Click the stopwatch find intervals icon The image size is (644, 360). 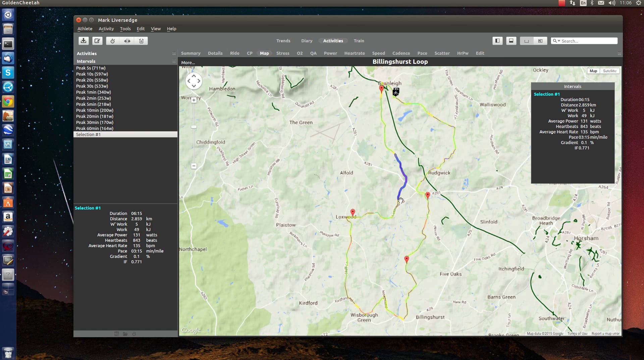(x=113, y=41)
